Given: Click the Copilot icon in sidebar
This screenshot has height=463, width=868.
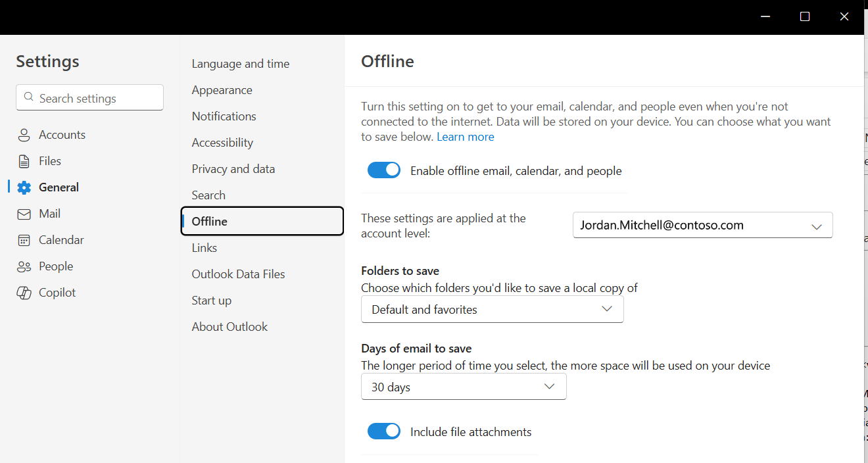Looking at the screenshot, I should [x=24, y=292].
